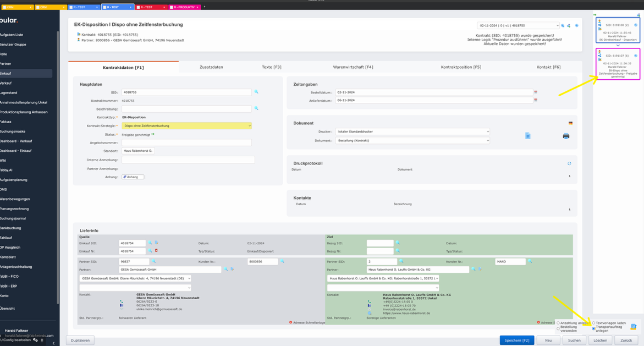Select the Anzahlung anlegen radio option
Screen dimensions: 644x346
558,323
